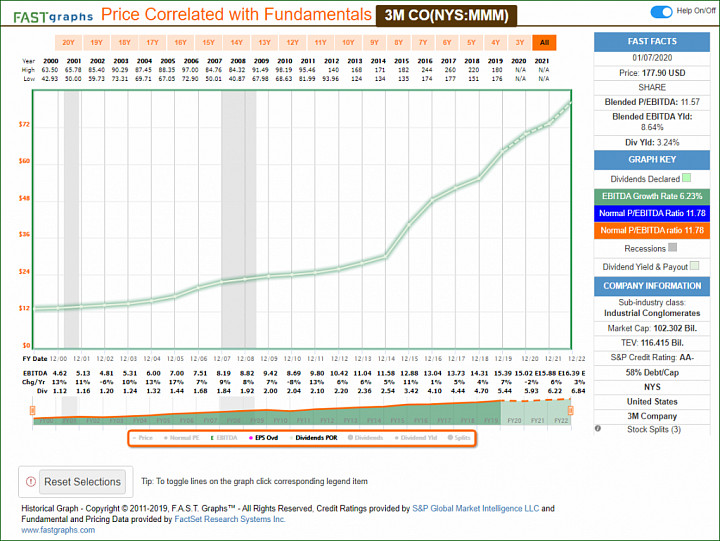720x541 pixels.
Task: Pick the 17Y time range tab
Action: (152, 43)
